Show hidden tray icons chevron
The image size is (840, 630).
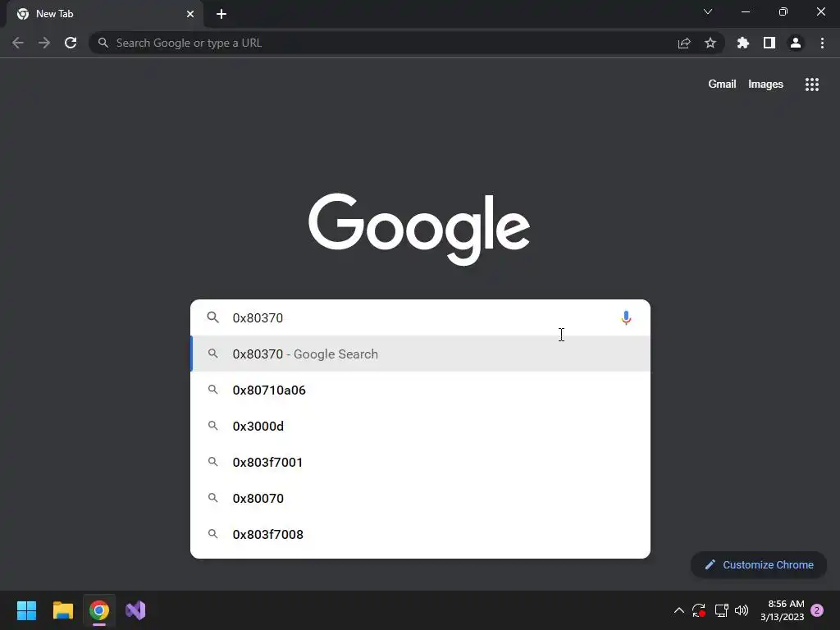[x=678, y=610]
